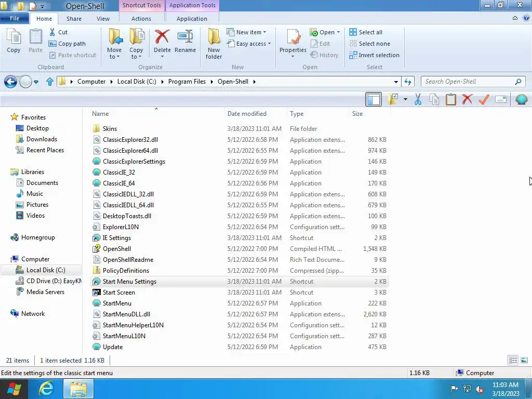Create a New folder from ribbon
The image size is (532, 399).
pos(214,44)
